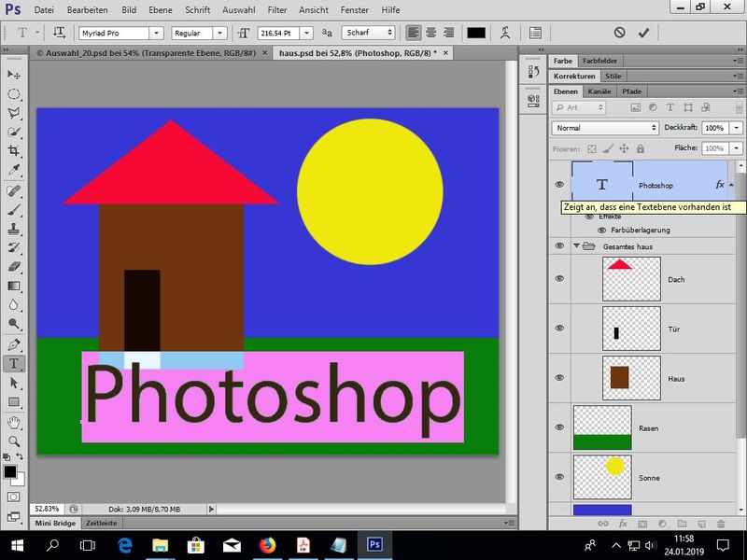747x560 pixels.
Task: Select the Move tool
Action: pos(14,75)
